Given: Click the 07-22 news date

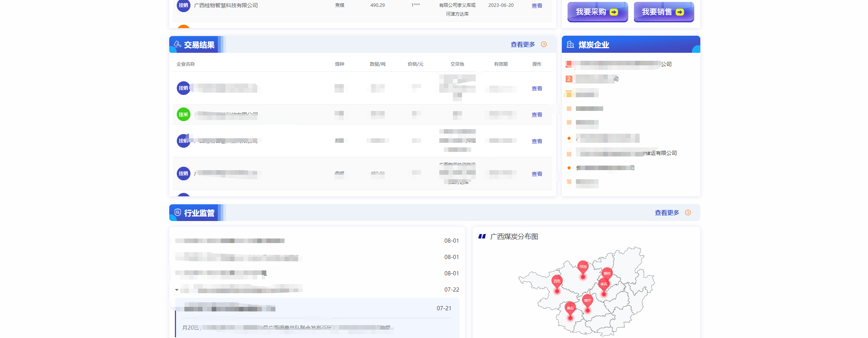Looking at the screenshot, I should click(x=451, y=290).
